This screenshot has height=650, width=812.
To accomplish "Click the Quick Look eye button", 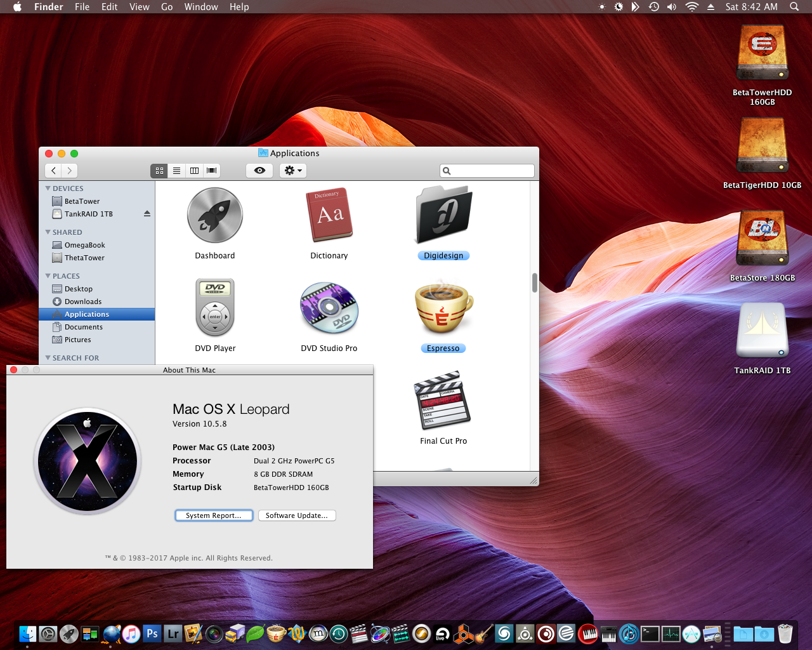I will click(259, 171).
